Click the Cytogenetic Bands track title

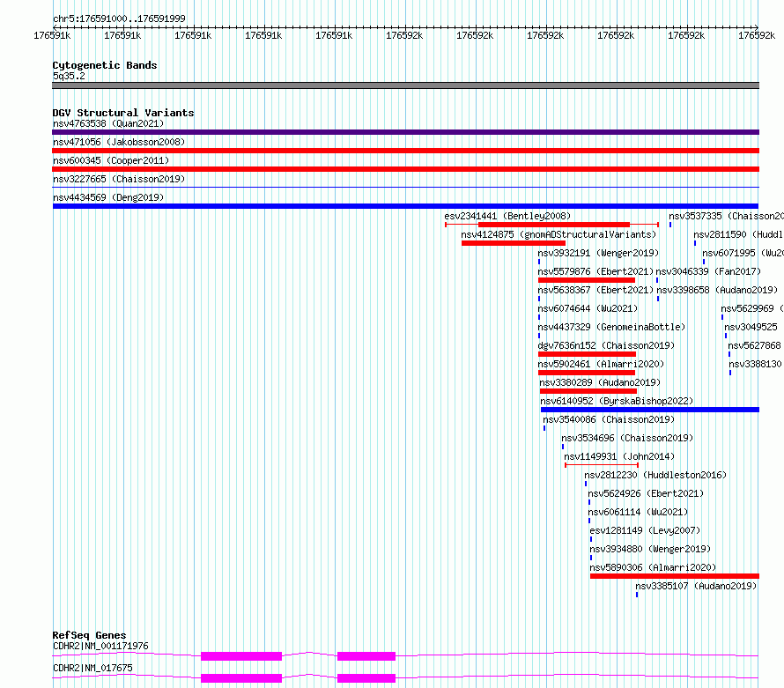click(105, 65)
